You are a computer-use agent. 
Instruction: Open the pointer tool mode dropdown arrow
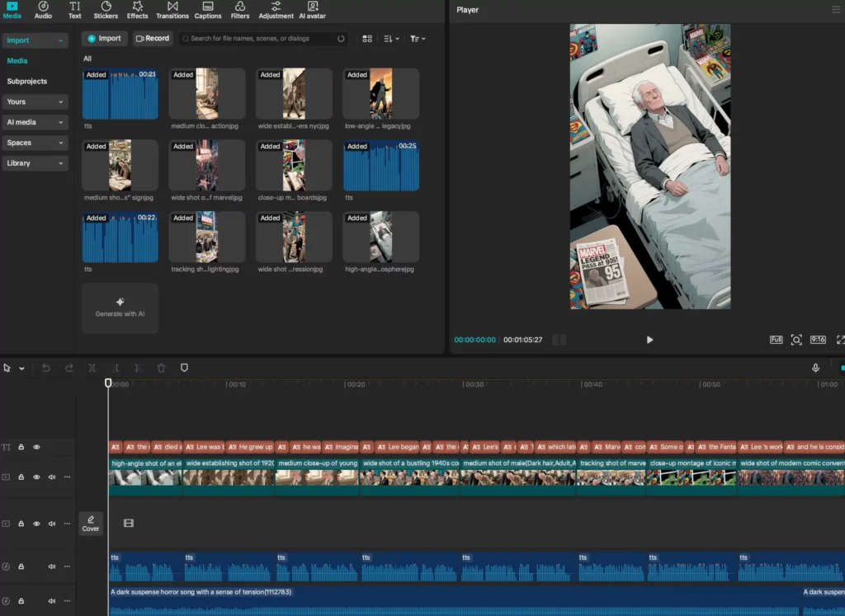tap(21, 369)
